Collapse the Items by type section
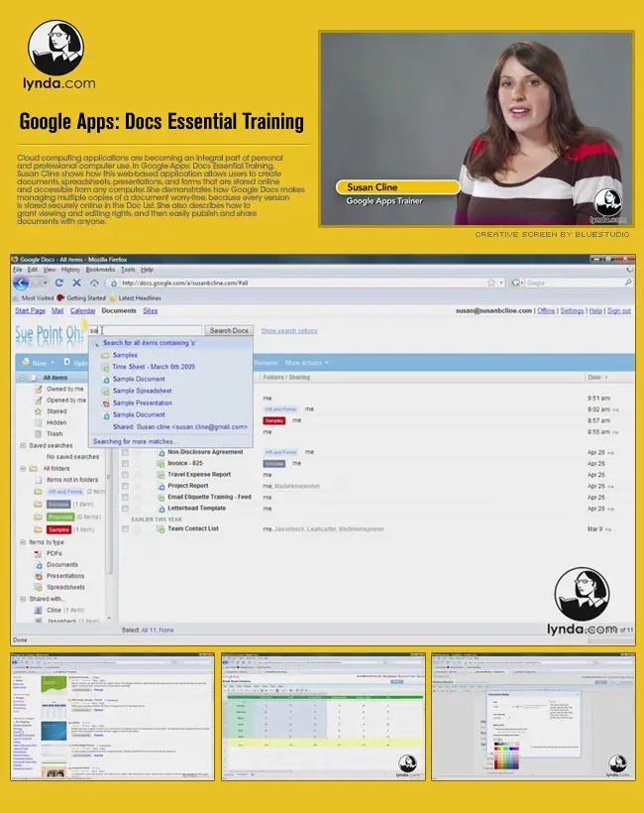Viewport: 644px width, 813px height. coord(23,542)
